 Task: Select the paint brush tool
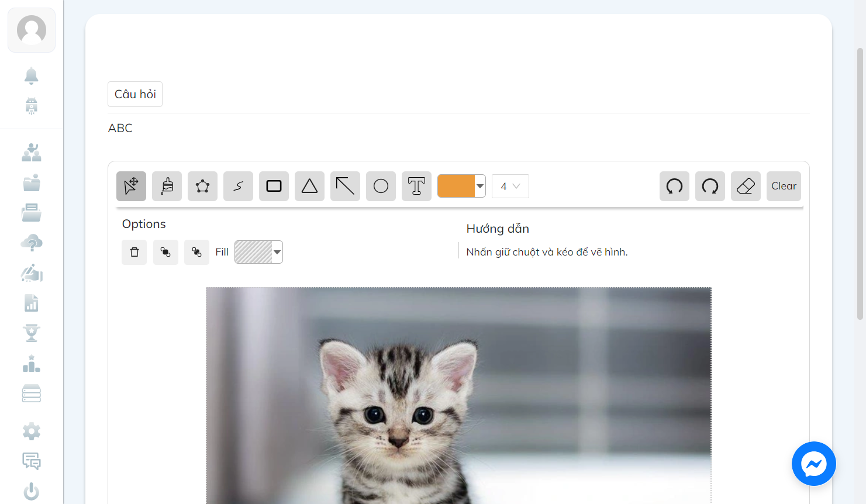[167, 186]
